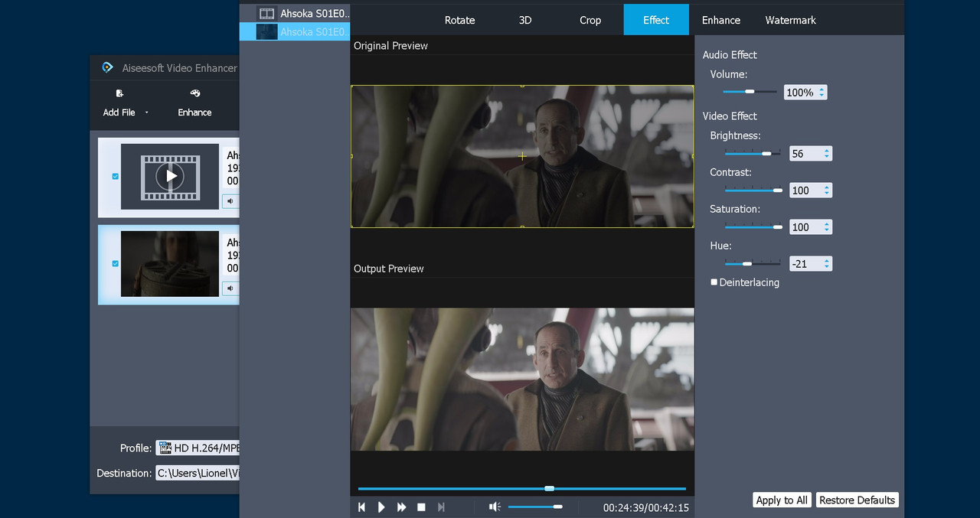Click the next frame button

(x=441, y=507)
